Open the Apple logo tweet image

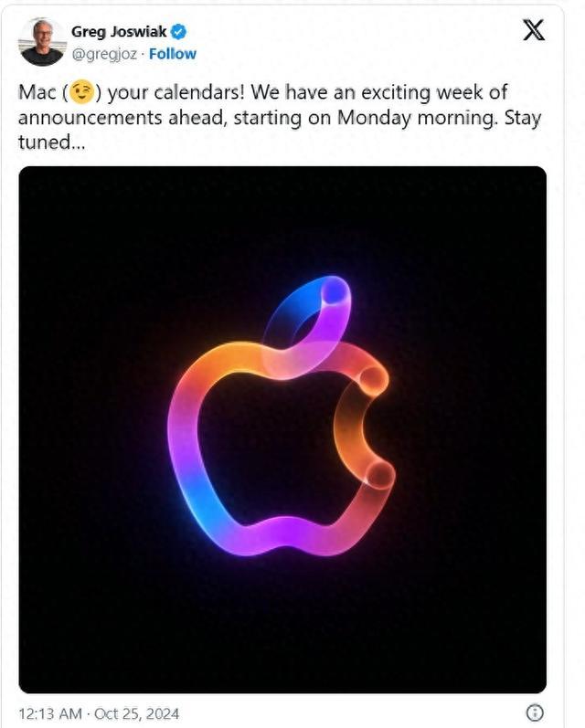(282, 429)
